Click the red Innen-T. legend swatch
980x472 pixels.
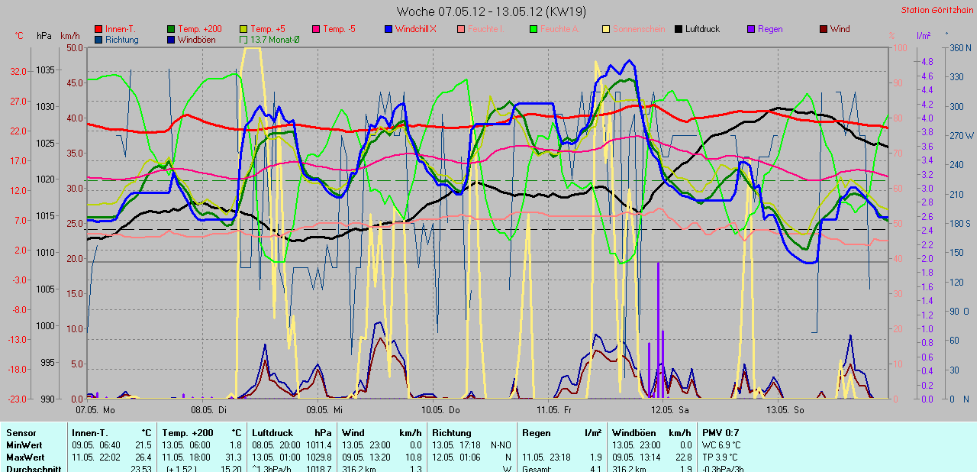click(x=98, y=29)
